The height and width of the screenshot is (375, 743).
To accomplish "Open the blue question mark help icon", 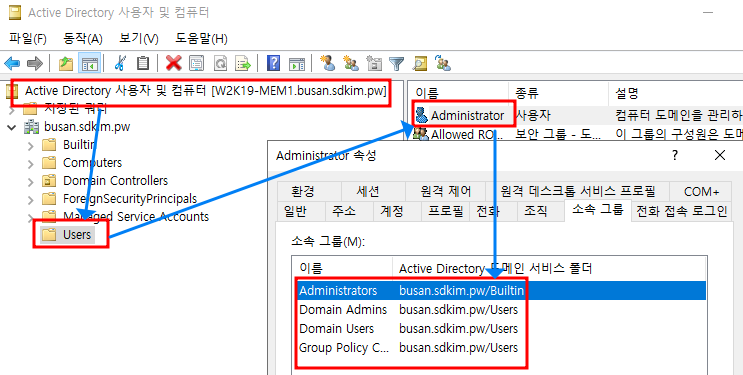I will tap(273, 63).
